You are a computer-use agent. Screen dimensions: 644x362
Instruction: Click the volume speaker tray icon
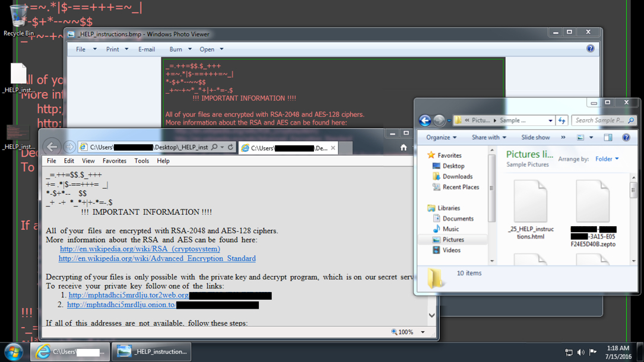tap(580, 353)
